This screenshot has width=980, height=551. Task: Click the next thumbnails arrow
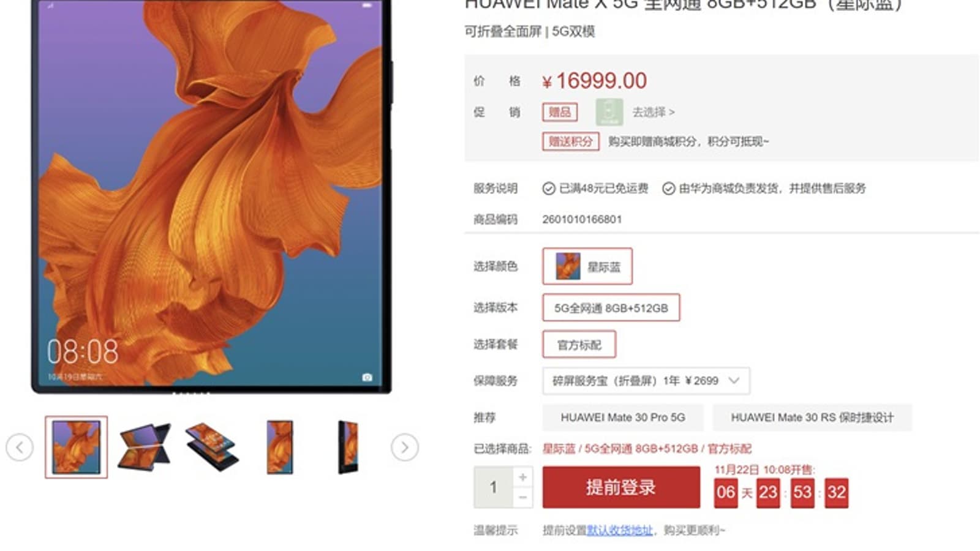point(405,448)
